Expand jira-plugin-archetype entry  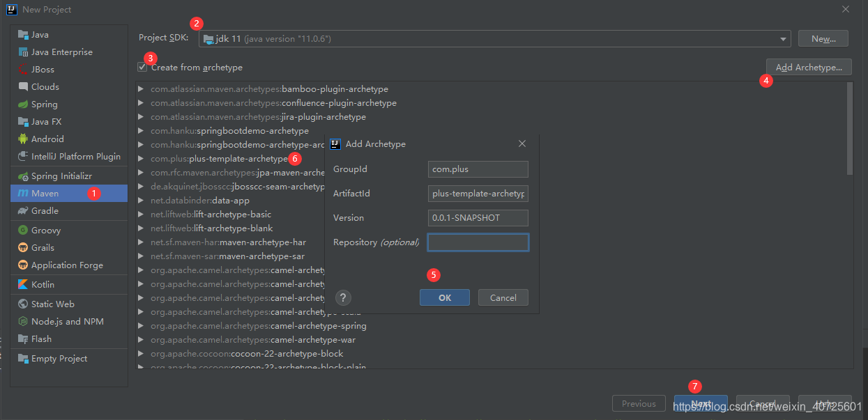(x=141, y=117)
